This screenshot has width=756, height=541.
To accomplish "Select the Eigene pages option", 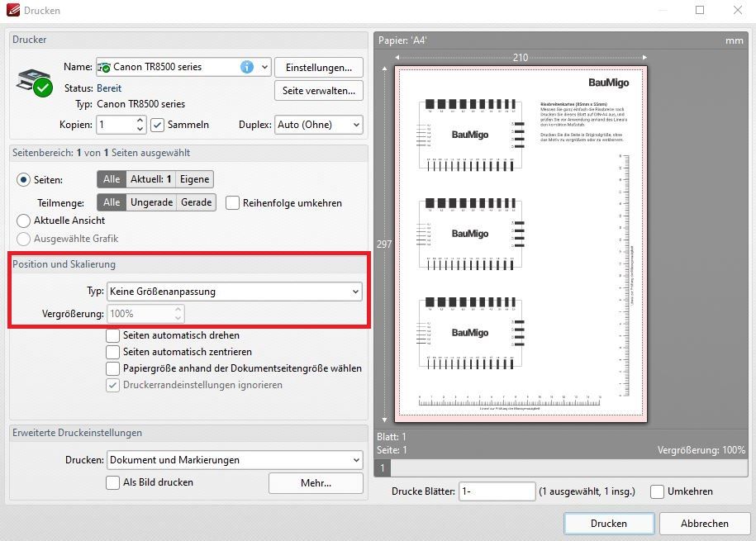I will (x=194, y=179).
